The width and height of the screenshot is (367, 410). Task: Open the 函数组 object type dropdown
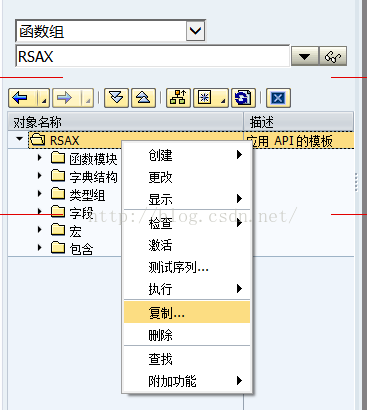195,31
